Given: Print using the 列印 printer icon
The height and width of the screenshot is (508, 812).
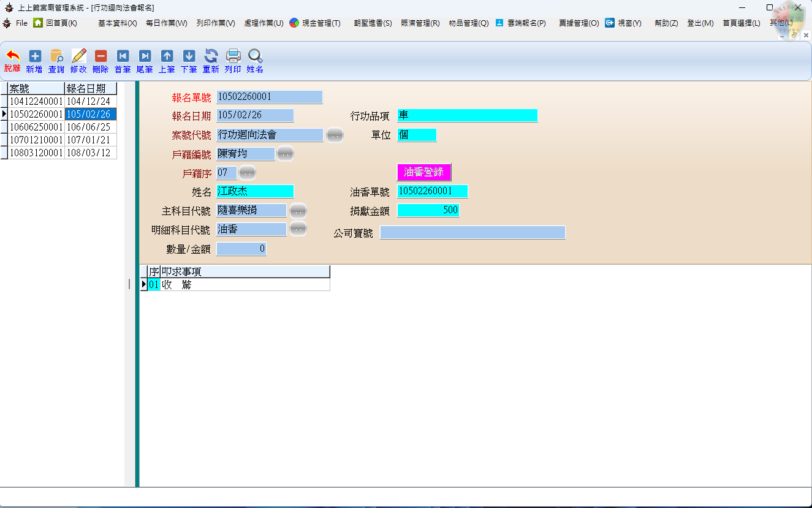Looking at the screenshot, I should point(233,61).
